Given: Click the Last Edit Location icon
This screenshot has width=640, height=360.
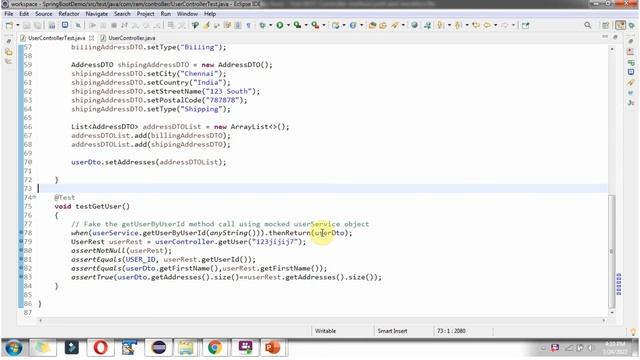Looking at the screenshot, I should pos(476,25).
